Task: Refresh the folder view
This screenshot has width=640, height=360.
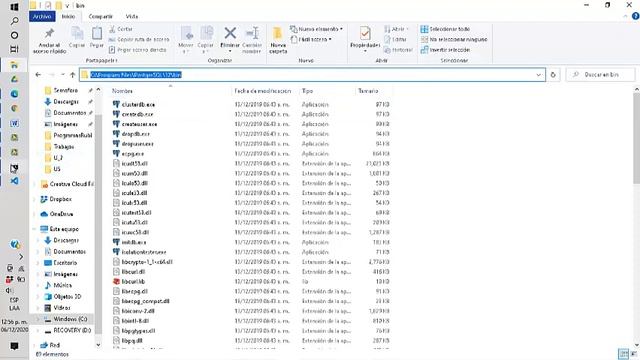Action: click(553, 75)
